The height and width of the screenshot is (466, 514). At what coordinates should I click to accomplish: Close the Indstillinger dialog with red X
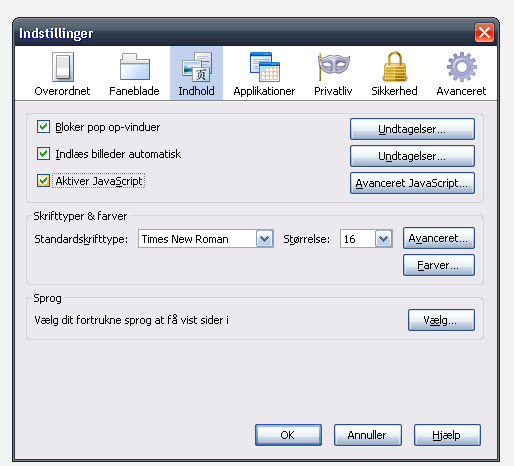click(484, 33)
